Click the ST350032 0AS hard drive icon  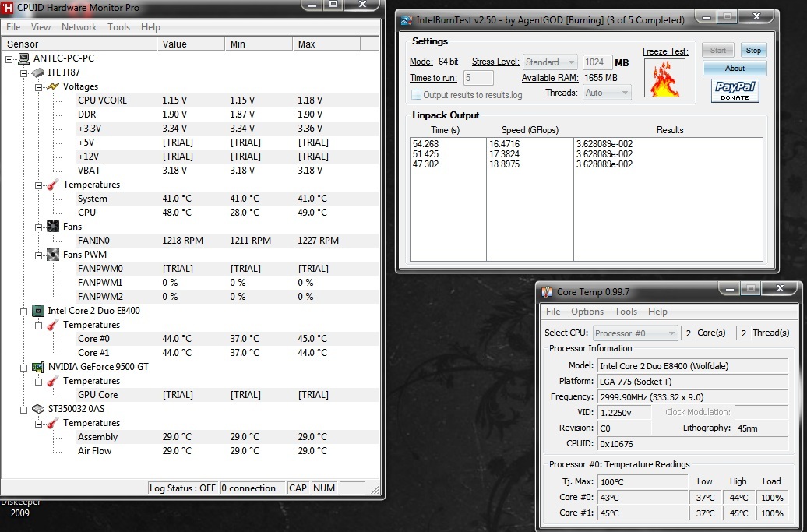coord(39,409)
